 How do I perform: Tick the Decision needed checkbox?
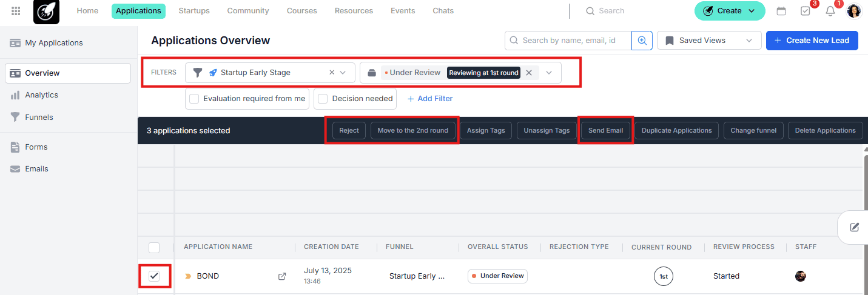point(323,99)
